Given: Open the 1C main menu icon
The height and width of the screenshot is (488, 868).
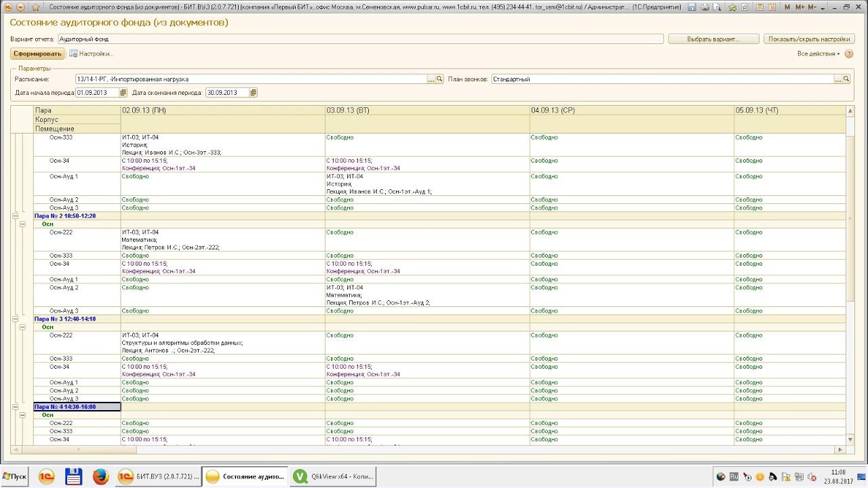Looking at the screenshot, I should (8, 7).
